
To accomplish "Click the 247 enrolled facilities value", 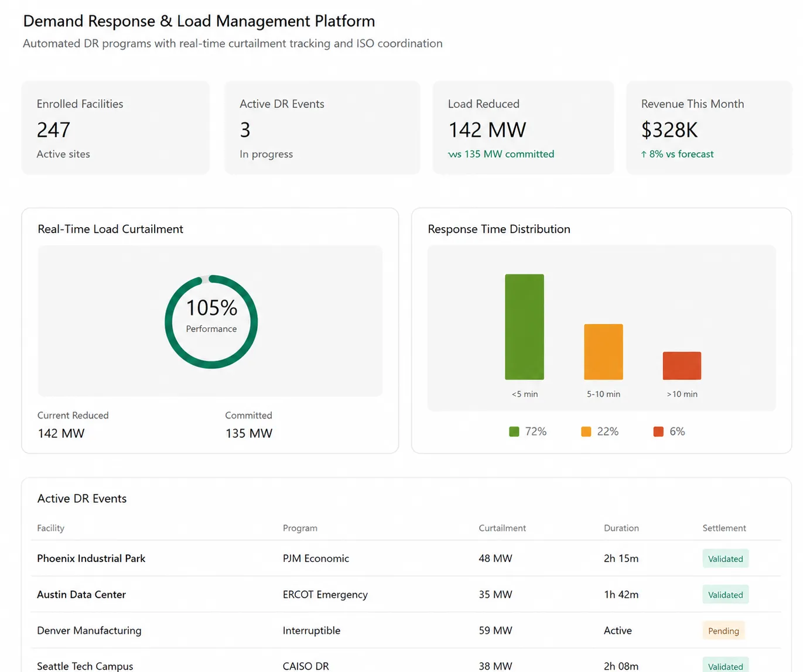I will [x=53, y=130].
